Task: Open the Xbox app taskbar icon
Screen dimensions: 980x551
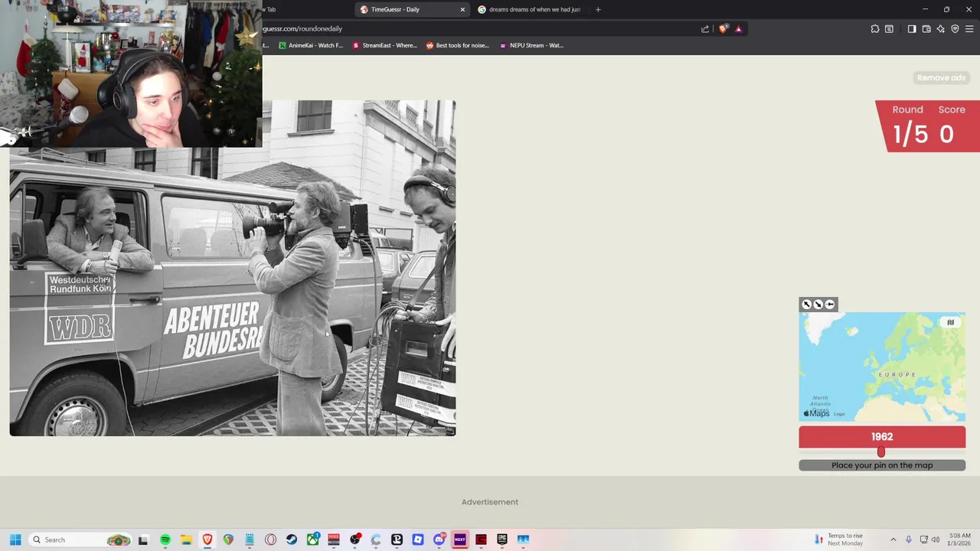Action: [x=312, y=540]
